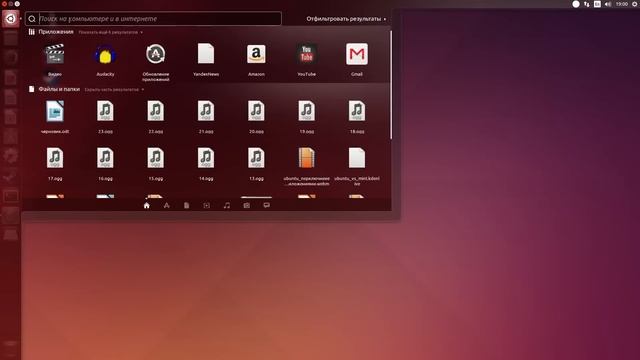Switch to the Music lens
Screen dimensions: 640x360
(x=227, y=205)
